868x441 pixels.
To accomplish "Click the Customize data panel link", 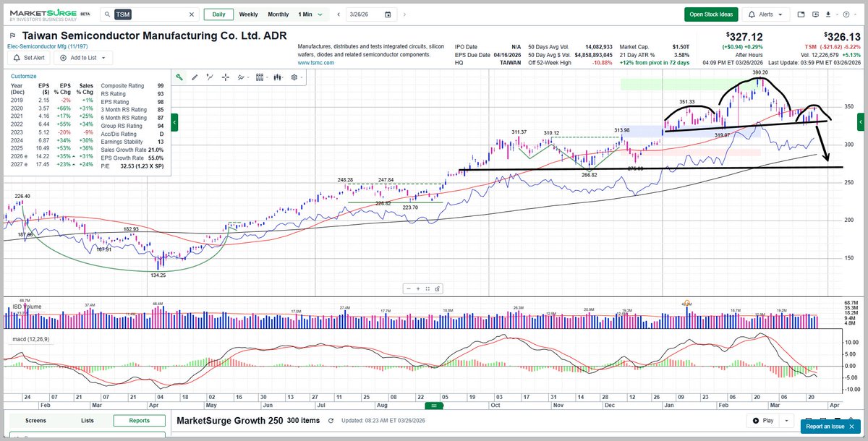I will 23,76.
